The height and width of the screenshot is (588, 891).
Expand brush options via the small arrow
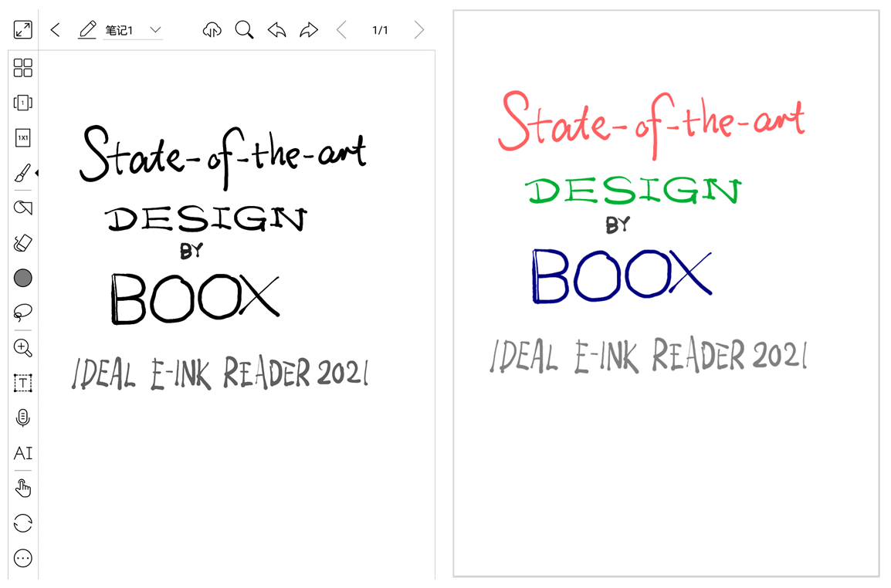(37, 173)
